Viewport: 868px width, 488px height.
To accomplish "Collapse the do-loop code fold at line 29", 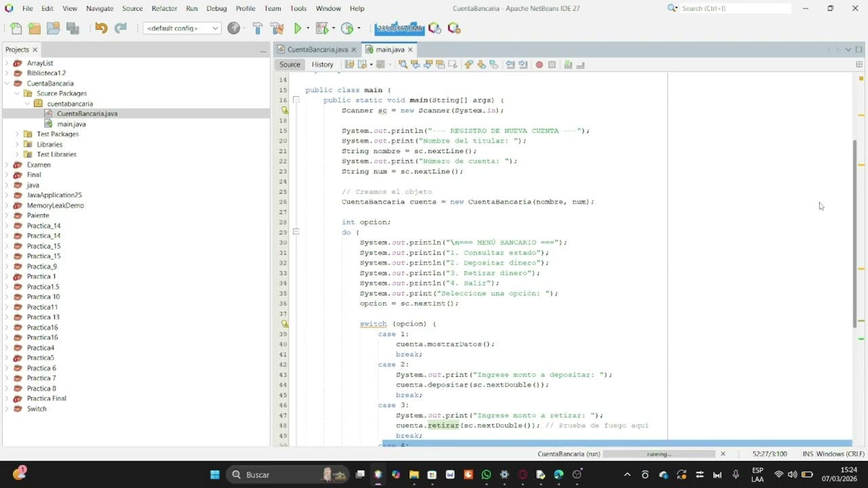I will (x=296, y=232).
